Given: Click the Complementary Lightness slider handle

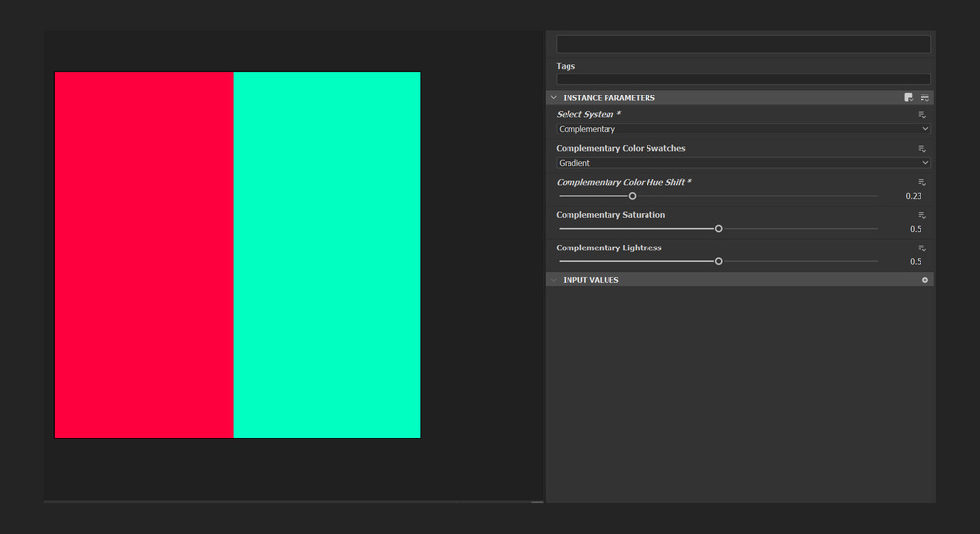Looking at the screenshot, I should (x=718, y=261).
